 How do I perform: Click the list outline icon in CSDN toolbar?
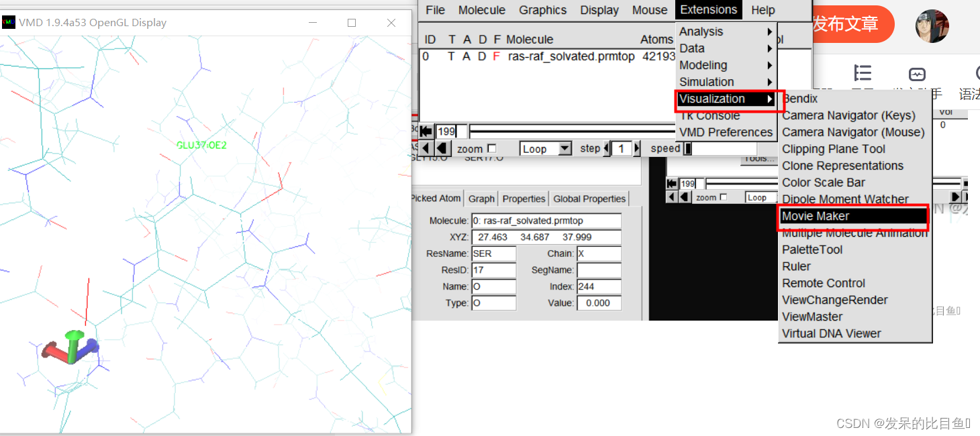point(863,73)
